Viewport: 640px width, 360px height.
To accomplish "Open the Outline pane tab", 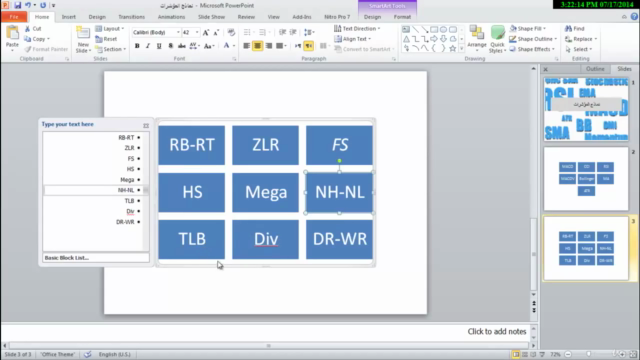I will tap(595, 69).
